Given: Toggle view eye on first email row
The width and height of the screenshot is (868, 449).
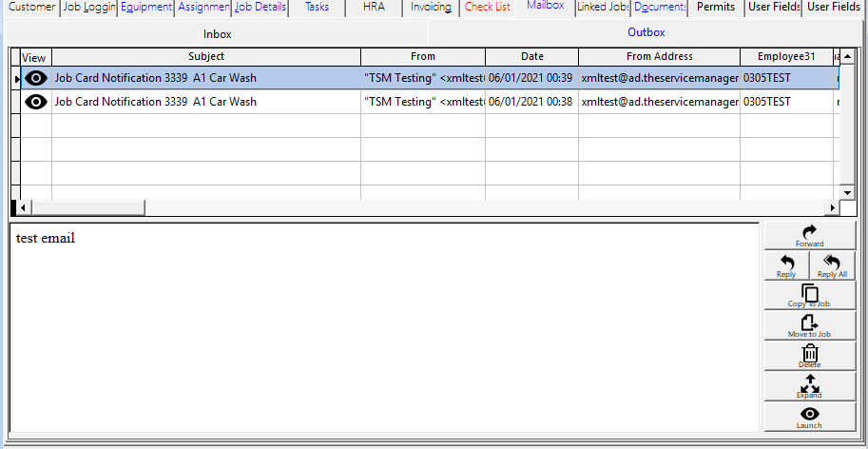Looking at the screenshot, I should point(36,78).
